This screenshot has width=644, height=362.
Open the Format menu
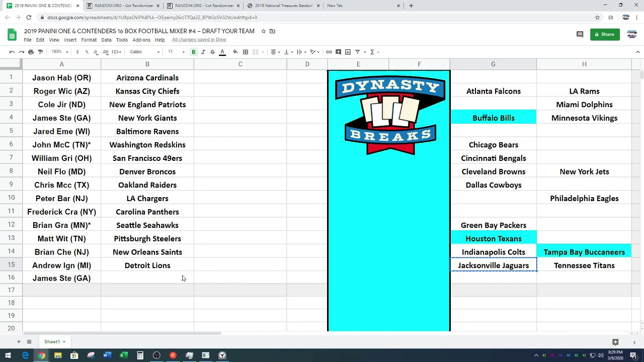coord(89,40)
